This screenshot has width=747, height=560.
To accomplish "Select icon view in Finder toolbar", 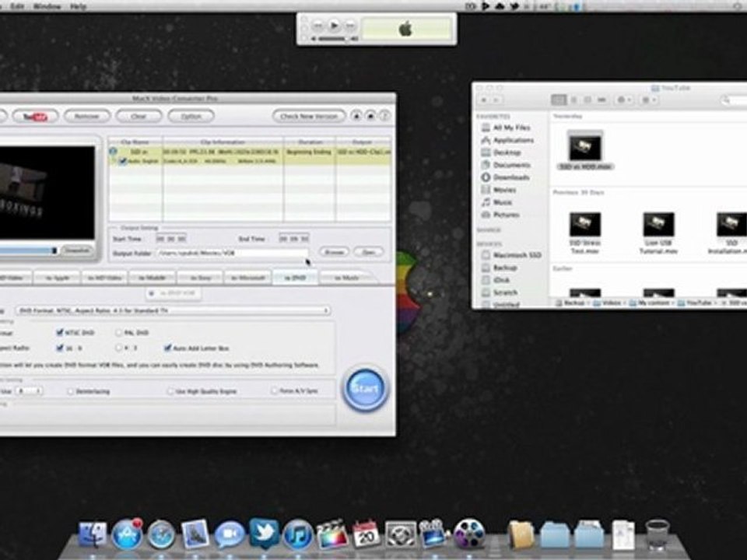I will (x=559, y=100).
